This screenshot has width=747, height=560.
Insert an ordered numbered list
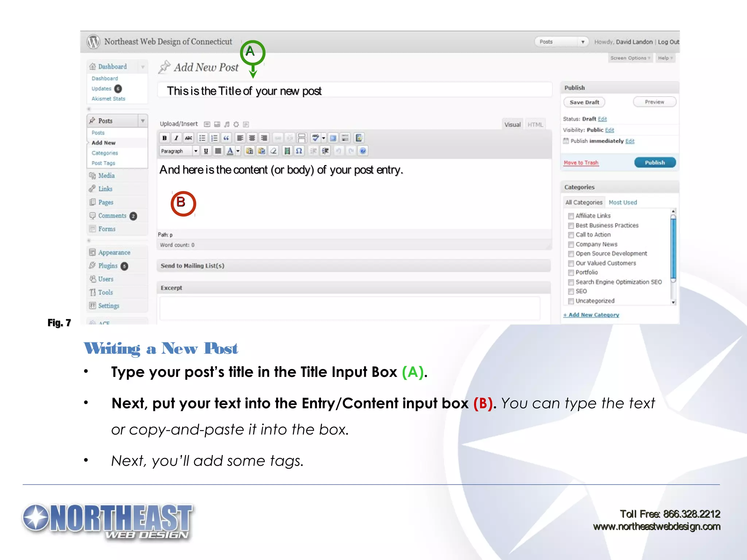pos(214,138)
